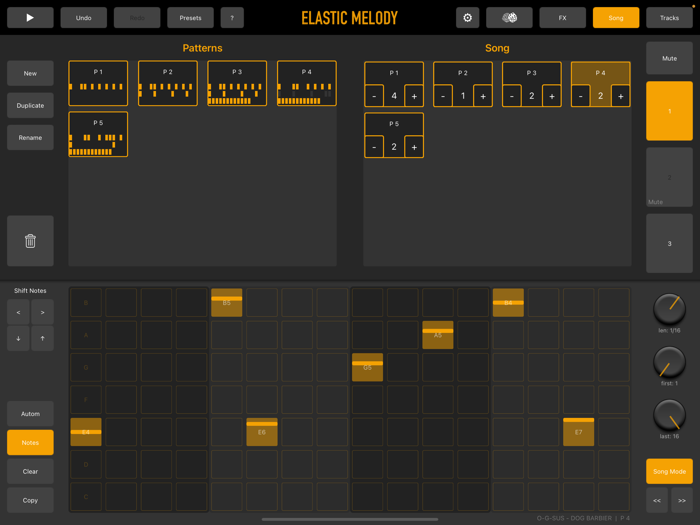Toggle the E4 note cell
700x525 pixels.
coord(86,432)
